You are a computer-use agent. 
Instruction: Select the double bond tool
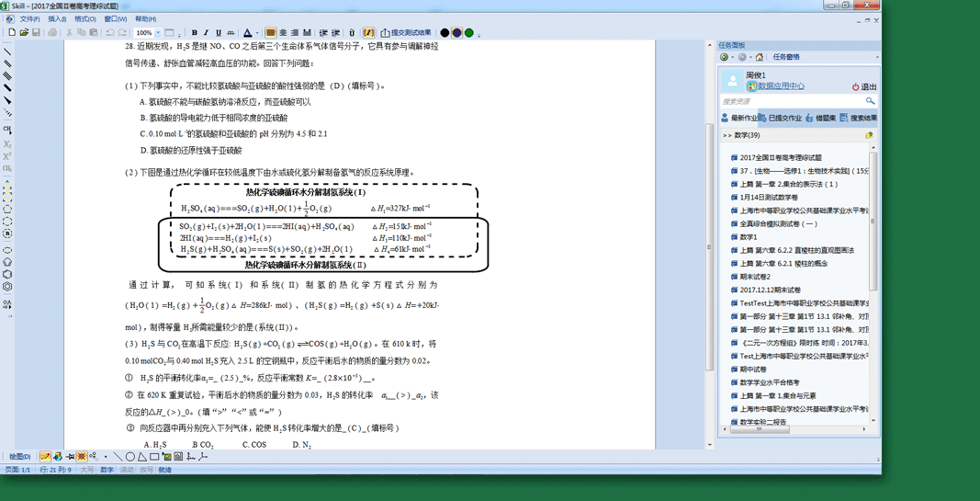[x=7, y=63]
